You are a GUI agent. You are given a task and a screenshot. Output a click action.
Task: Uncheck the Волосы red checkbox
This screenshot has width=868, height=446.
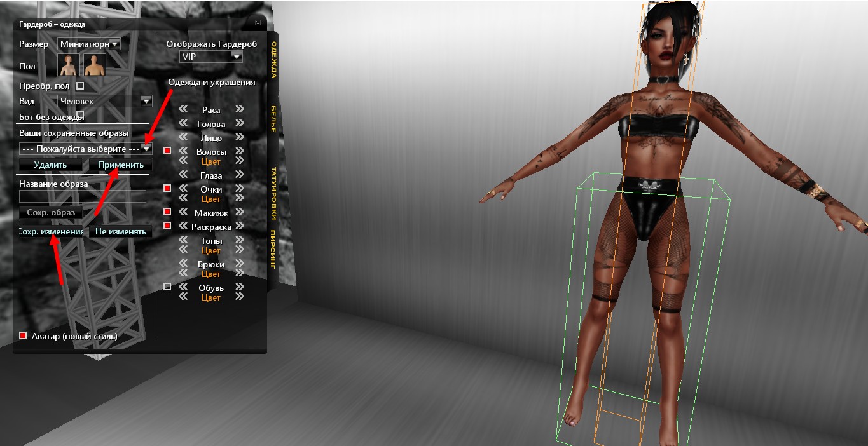pos(167,151)
